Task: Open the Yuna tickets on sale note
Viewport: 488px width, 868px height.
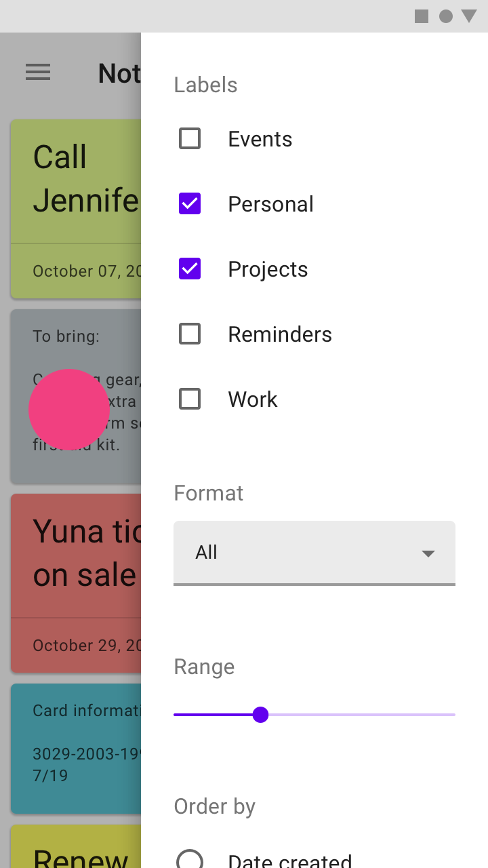Action: point(76,583)
